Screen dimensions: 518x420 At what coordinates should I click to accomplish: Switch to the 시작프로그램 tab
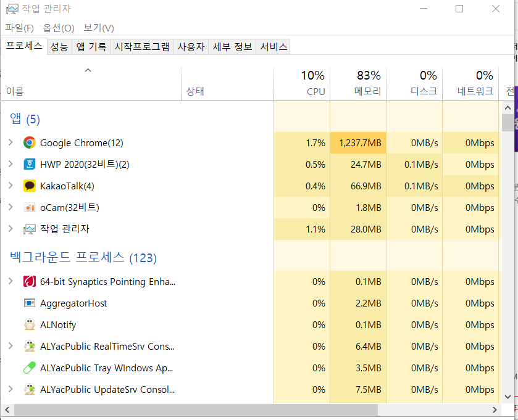tap(142, 46)
